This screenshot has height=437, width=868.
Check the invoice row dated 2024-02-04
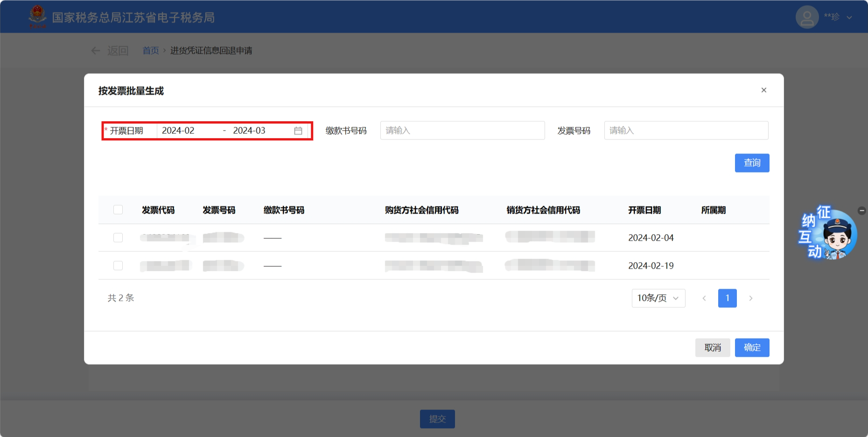[x=118, y=238]
